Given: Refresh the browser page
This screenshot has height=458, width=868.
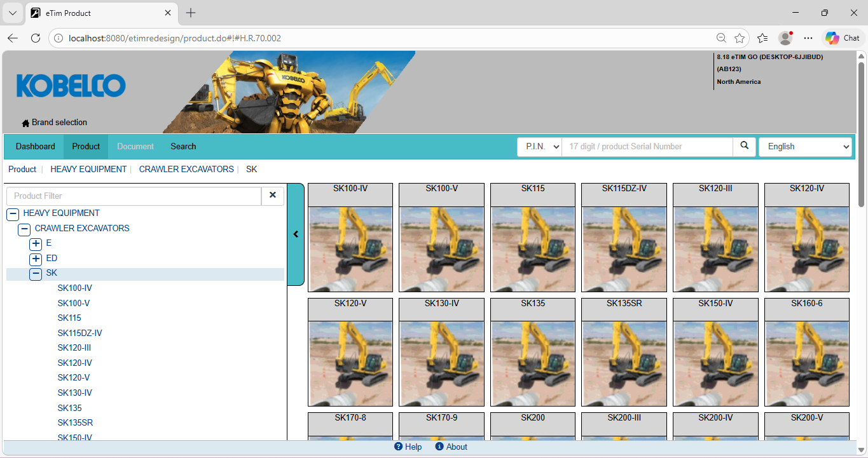Looking at the screenshot, I should pyautogui.click(x=36, y=38).
